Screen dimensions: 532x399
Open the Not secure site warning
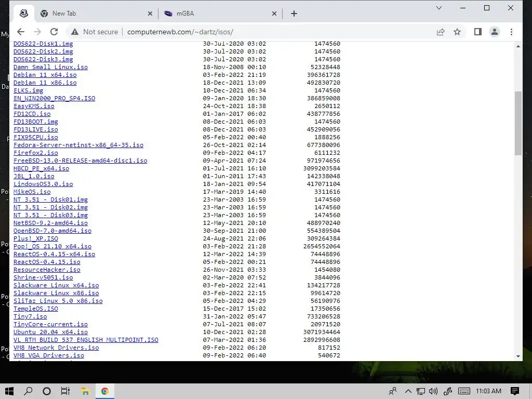pyautogui.click(x=95, y=32)
